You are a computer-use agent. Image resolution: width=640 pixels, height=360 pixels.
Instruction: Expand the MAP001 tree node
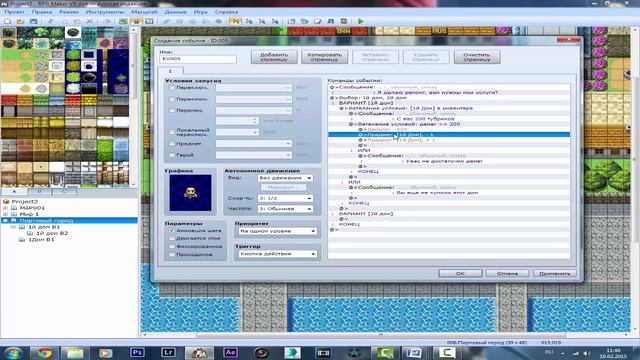click(x=5, y=208)
